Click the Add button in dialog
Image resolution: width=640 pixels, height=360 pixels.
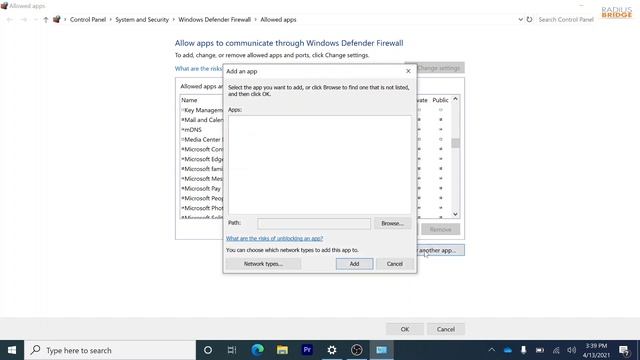pyautogui.click(x=354, y=264)
